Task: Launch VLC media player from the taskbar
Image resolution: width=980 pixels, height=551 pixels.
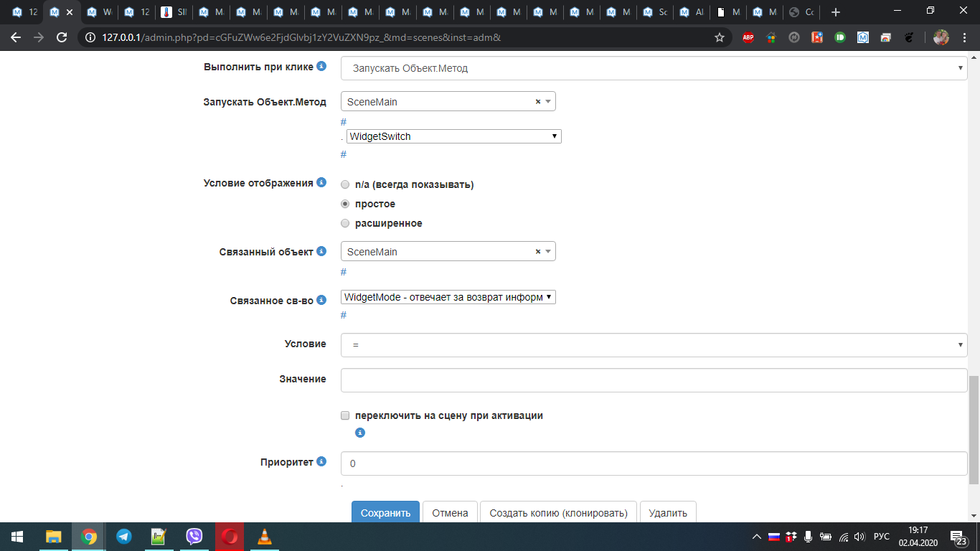Action: pyautogui.click(x=265, y=536)
